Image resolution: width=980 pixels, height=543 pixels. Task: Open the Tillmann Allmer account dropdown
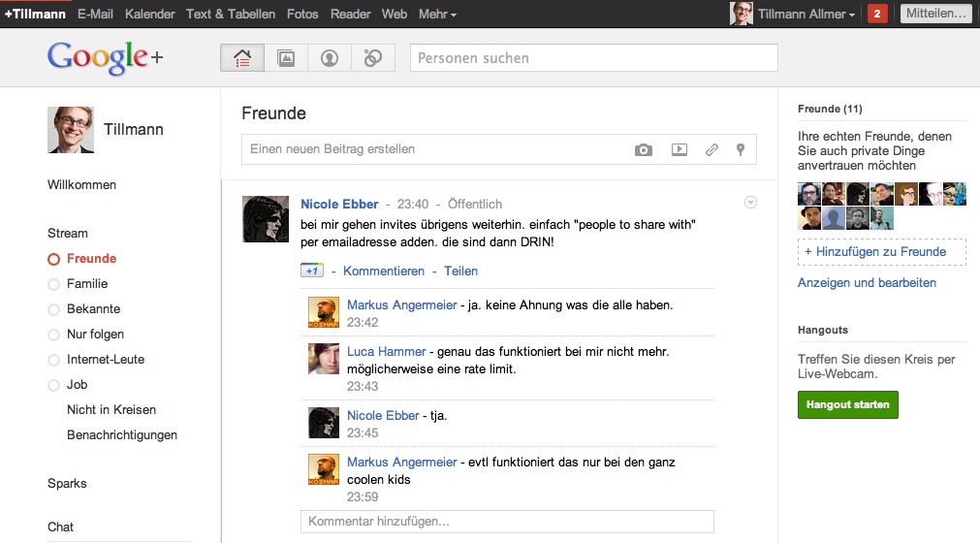click(x=806, y=14)
